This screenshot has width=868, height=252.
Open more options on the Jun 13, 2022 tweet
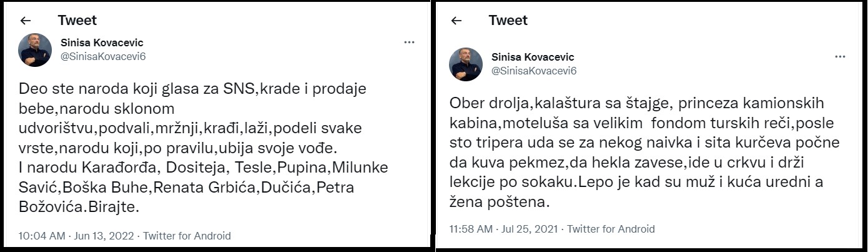coord(409,43)
